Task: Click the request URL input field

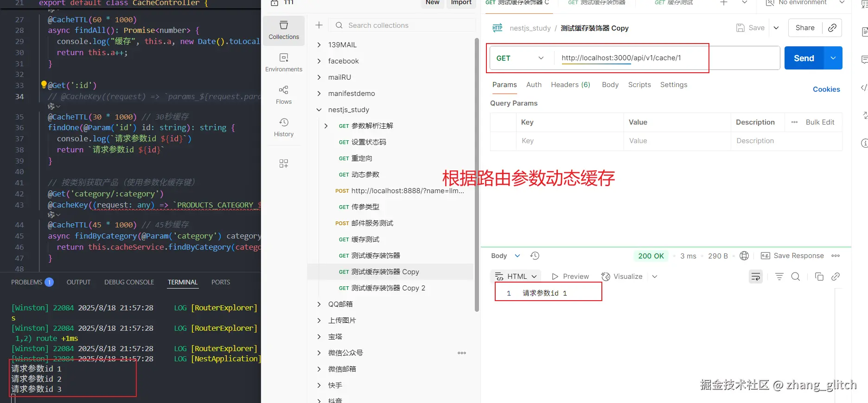Action: click(x=667, y=58)
